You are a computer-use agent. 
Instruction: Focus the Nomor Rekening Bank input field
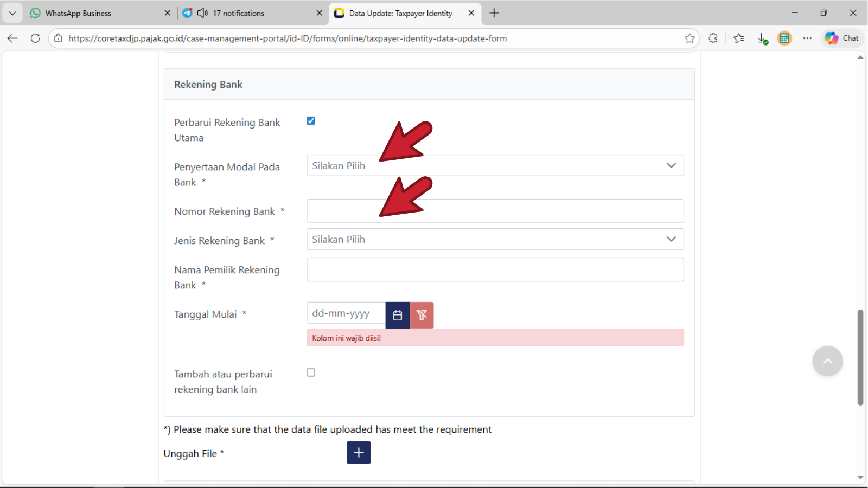click(x=495, y=211)
